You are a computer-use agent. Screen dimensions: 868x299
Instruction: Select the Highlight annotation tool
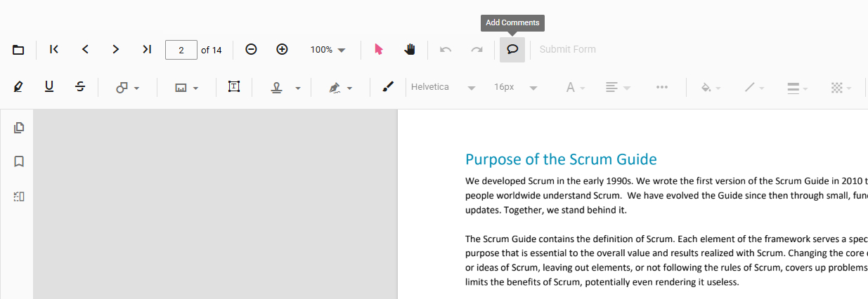pyautogui.click(x=18, y=87)
